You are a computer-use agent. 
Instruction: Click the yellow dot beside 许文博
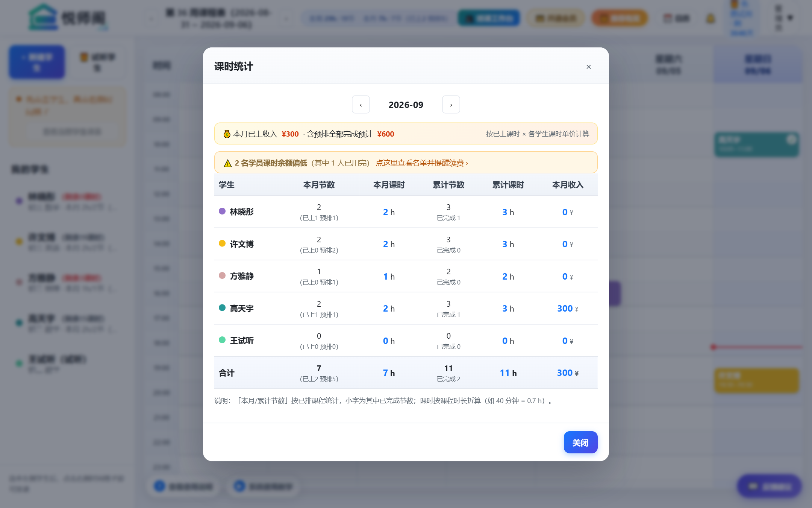tap(222, 243)
